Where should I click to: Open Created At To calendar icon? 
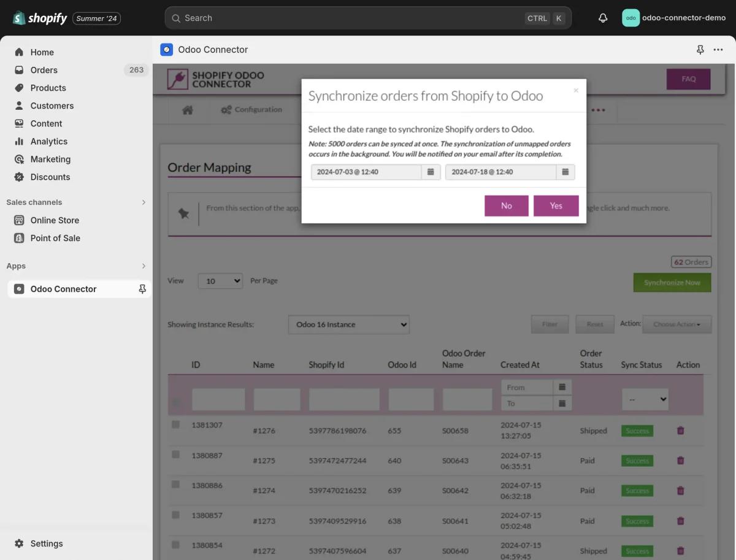[x=562, y=403]
